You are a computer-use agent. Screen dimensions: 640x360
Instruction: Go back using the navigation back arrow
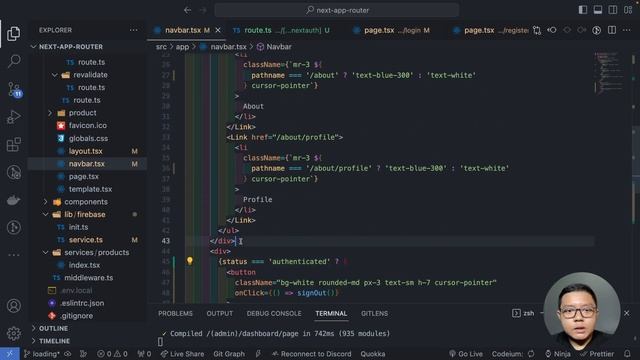(187, 10)
